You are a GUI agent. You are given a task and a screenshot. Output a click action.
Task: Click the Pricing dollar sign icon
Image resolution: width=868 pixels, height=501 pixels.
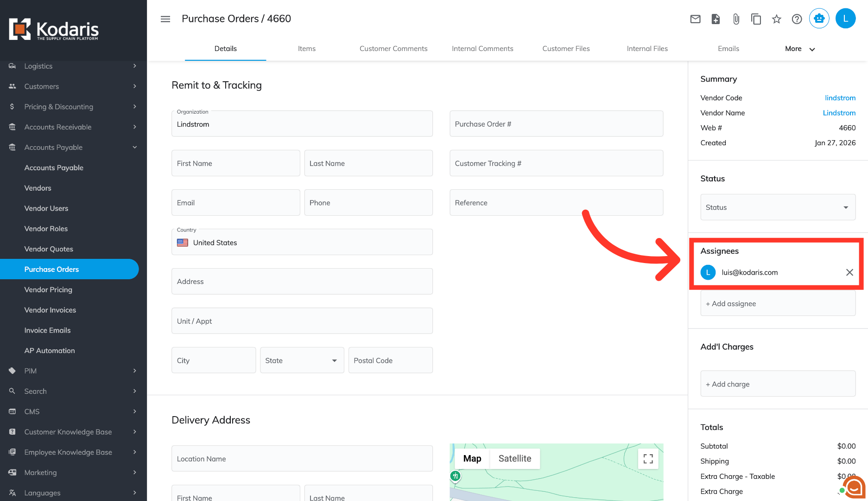click(12, 107)
